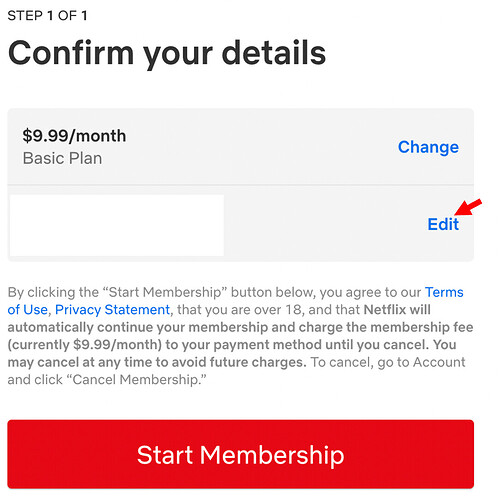Screen dimensions: 503x500
Task: Click the Basic Plan label
Action: click(62, 158)
